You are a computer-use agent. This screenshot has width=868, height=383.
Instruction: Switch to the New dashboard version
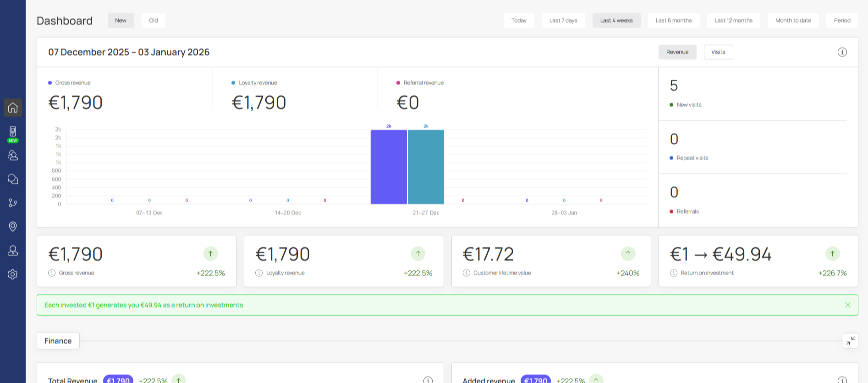(x=121, y=21)
